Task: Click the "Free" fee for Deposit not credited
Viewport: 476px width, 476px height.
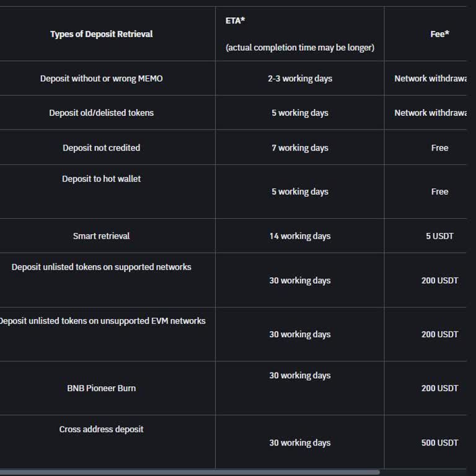Action: point(439,148)
